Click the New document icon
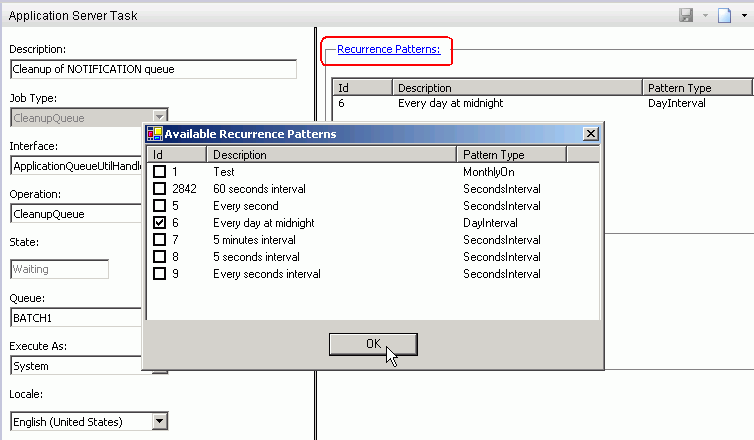 (725, 16)
